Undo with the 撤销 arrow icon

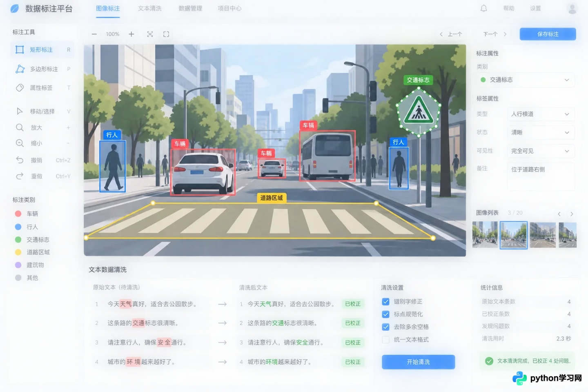[20, 160]
